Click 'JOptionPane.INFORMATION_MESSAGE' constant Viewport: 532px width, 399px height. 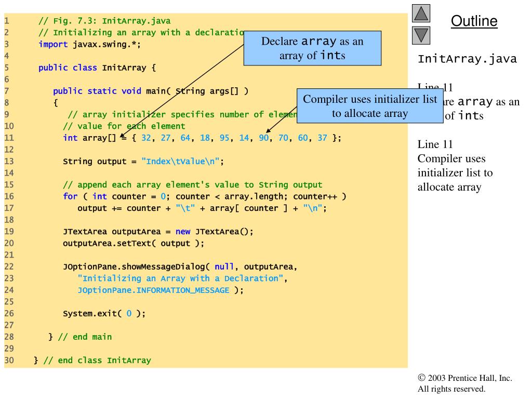pos(153,290)
